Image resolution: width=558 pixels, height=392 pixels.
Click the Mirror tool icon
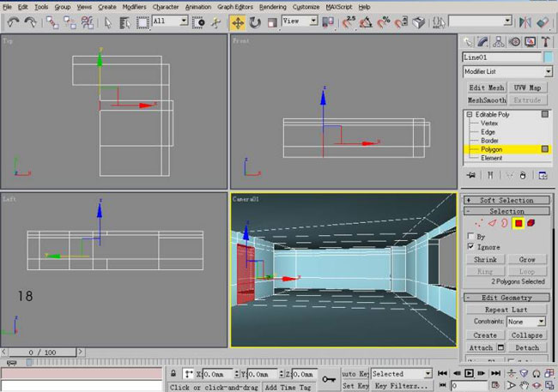click(x=525, y=22)
